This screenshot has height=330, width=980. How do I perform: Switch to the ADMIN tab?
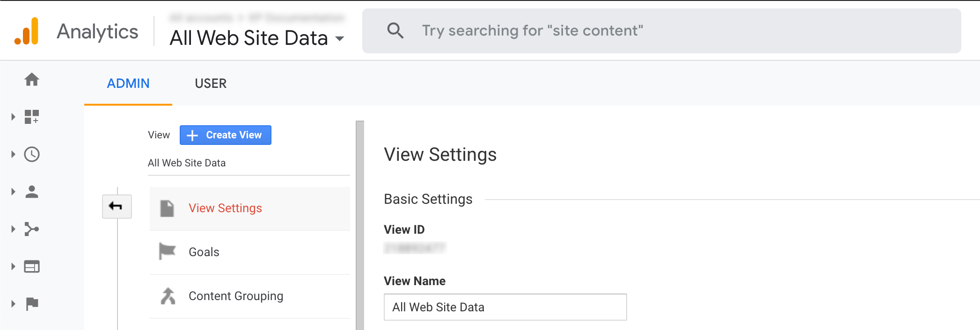coord(128,83)
